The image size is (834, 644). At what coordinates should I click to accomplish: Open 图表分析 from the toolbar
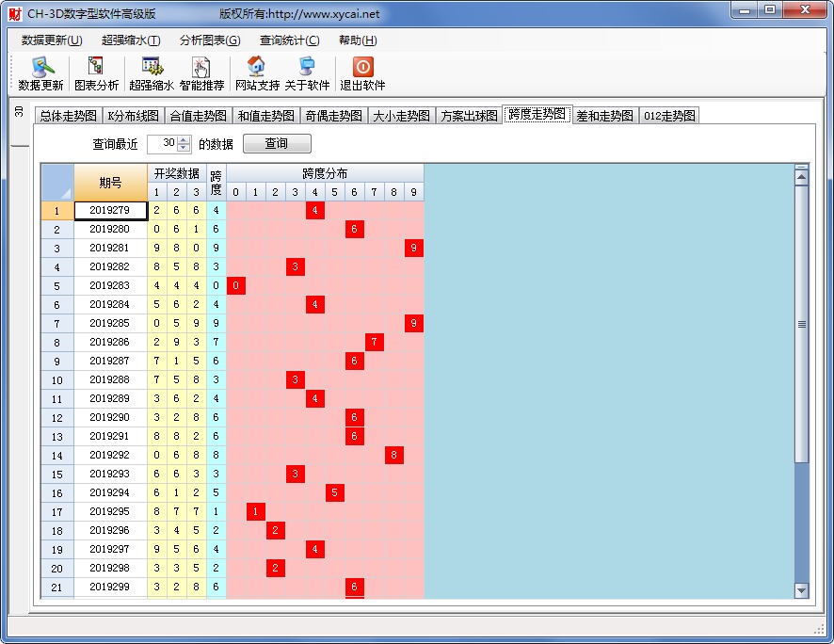(x=96, y=68)
